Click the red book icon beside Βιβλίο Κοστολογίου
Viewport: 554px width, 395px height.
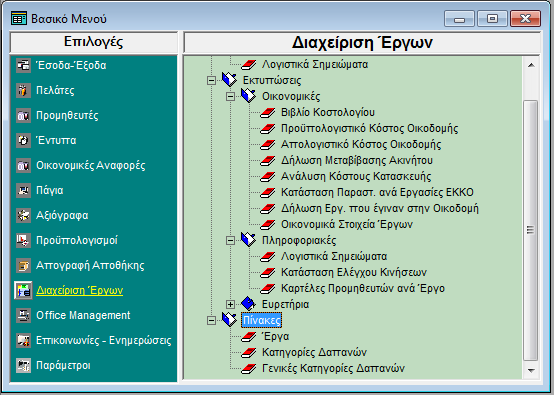(x=267, y=113)
